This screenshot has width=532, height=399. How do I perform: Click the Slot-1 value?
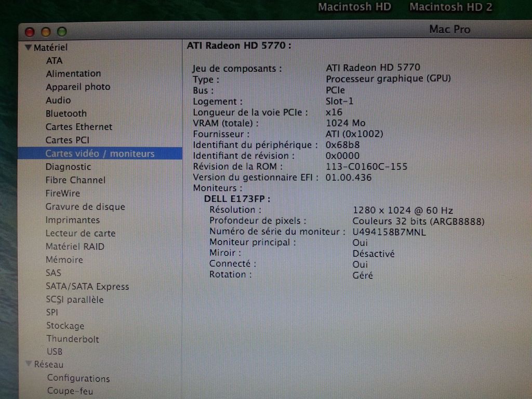point(339,101)
